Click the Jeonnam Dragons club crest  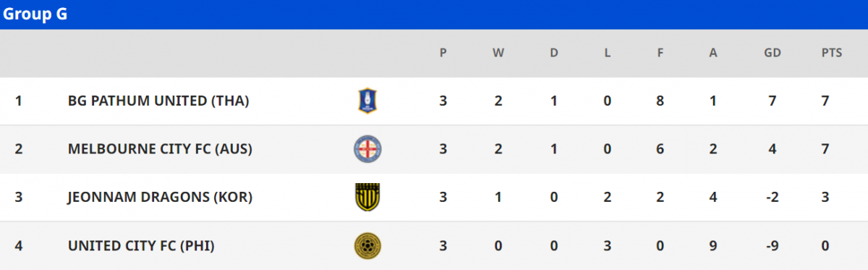point(367,197)
